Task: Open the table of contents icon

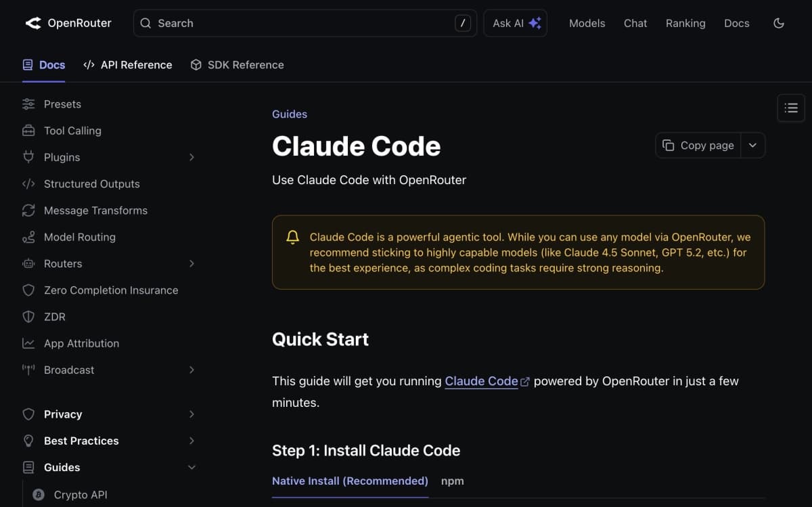Action: point(790,107)
